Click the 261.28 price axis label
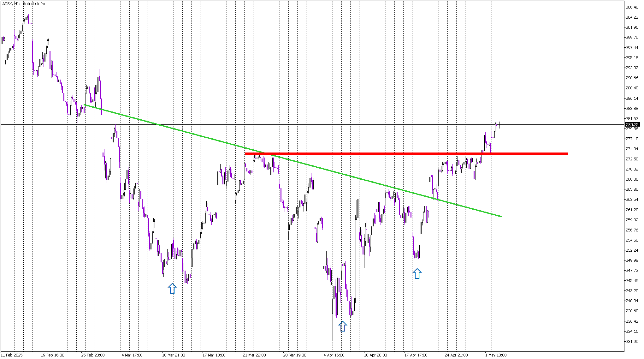This screenshot has height=359, width=644. [x=632, y=210]
